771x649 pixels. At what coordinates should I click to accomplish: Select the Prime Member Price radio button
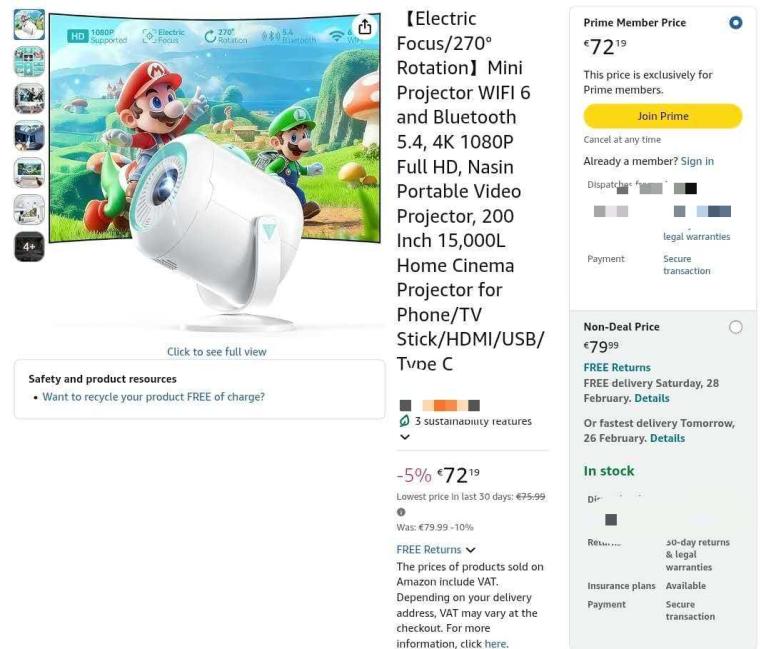click(736, 23)
